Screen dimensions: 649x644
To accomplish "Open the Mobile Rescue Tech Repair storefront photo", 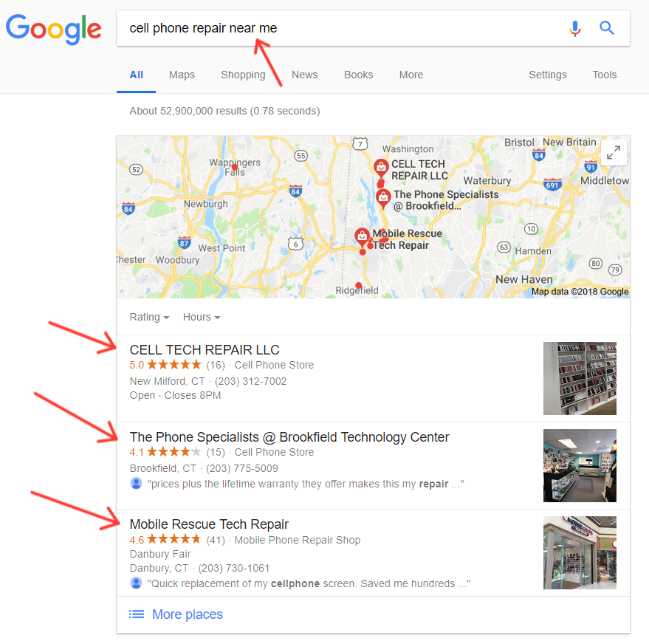I will pos(580,552).
